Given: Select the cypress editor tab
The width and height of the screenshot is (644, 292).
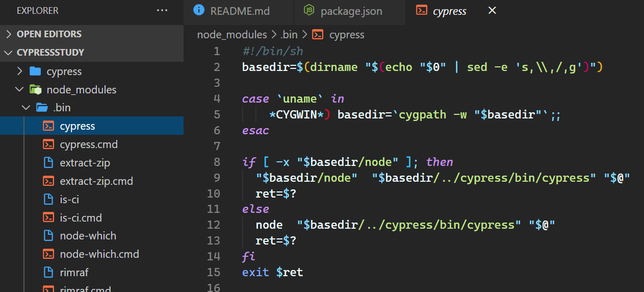Looking at the screenshot, I should tap(449, 11).
